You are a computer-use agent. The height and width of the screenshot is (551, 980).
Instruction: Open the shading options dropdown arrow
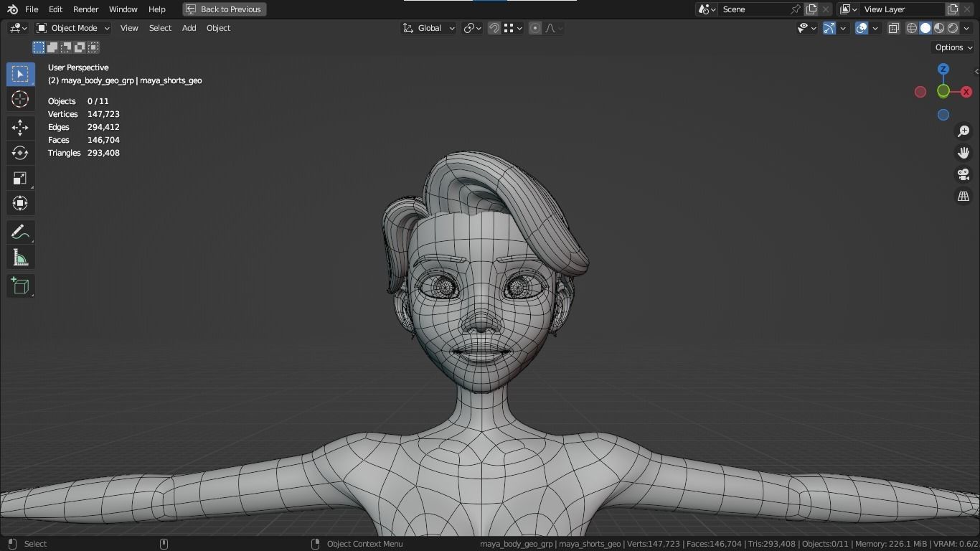coord(967,28)
